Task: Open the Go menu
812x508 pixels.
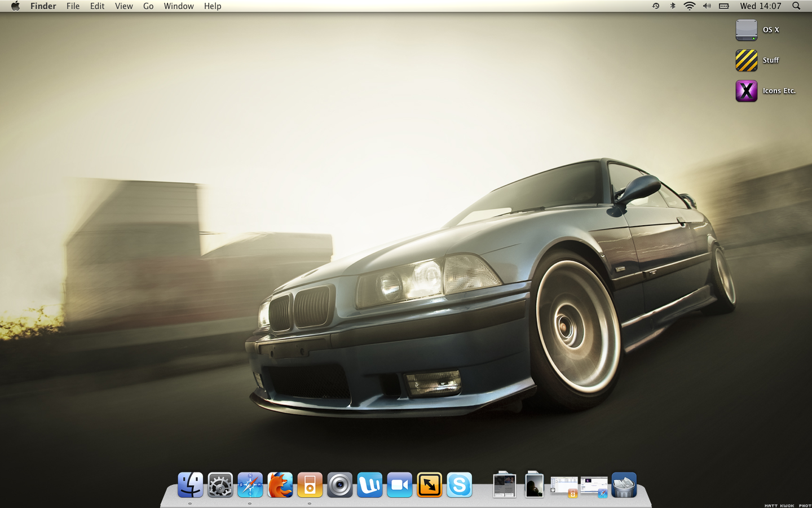Action: (148, 6)
